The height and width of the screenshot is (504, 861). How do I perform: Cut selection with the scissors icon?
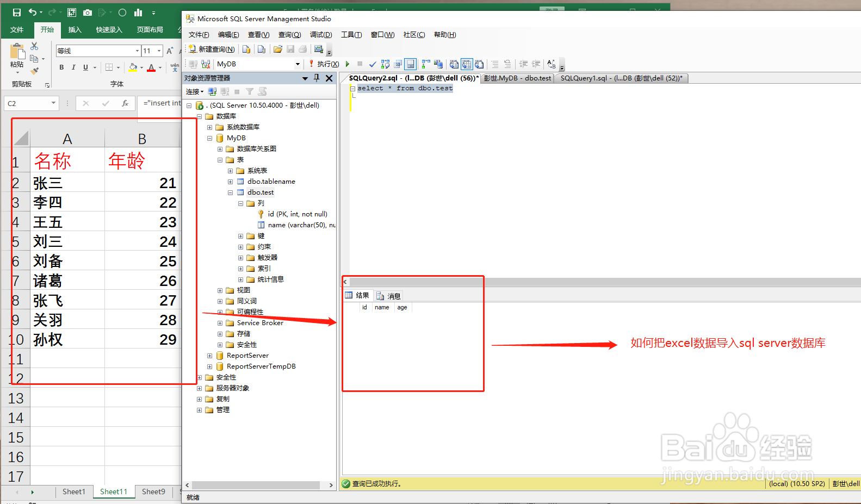pyautogui.click(x=34, y=46)
